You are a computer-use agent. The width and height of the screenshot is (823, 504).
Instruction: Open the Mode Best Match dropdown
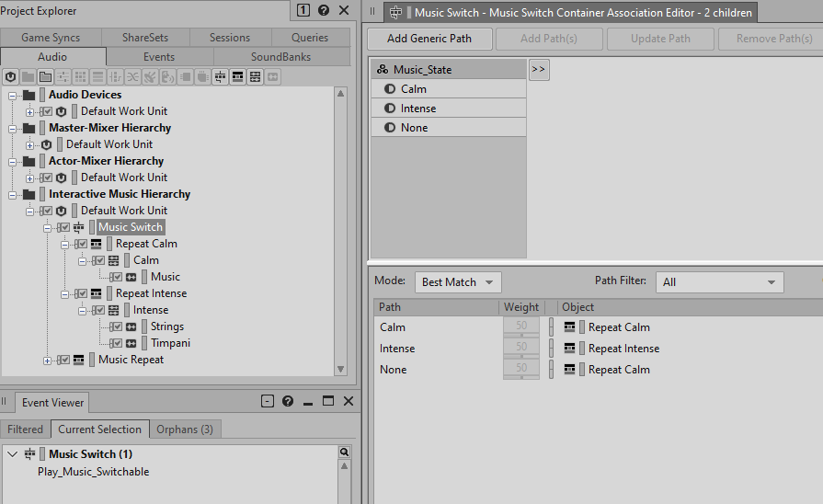(458, 282)
